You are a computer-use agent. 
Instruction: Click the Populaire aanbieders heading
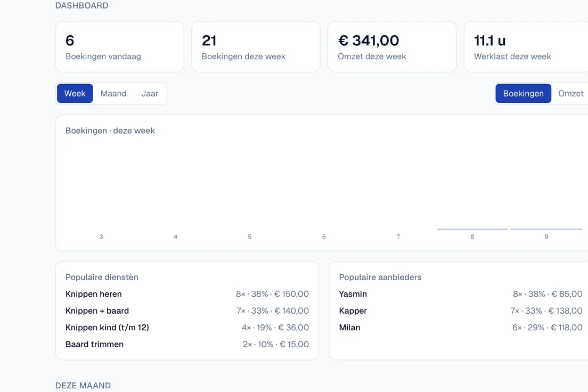click(380, 277)
